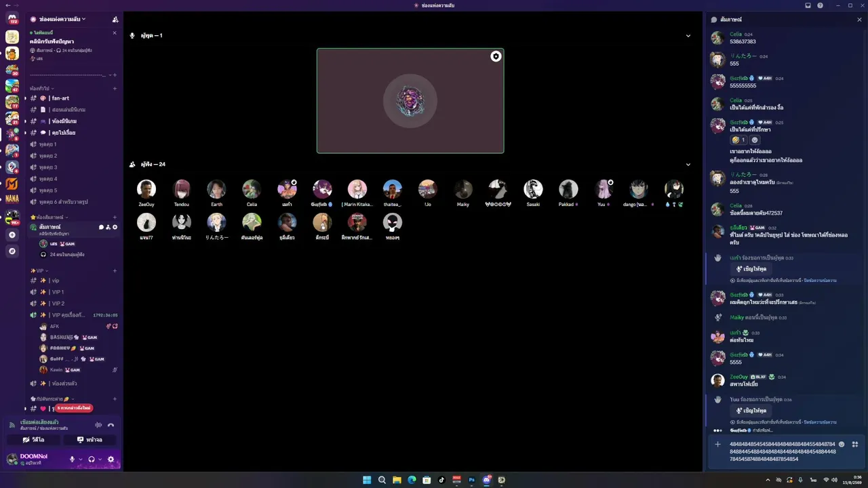The width and height of the screenshot is (868, 488).
Task: Disconnect from voice with the hang-up icon
Action: pyautogui.click(x=111, y=425)
